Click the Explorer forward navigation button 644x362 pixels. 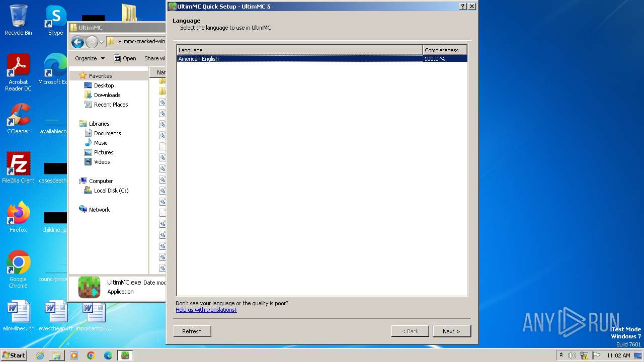(92, 42)
